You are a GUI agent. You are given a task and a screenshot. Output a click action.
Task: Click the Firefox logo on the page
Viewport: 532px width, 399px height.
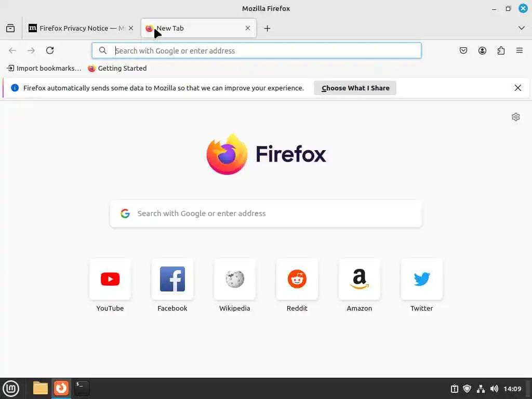click(266, 154)
